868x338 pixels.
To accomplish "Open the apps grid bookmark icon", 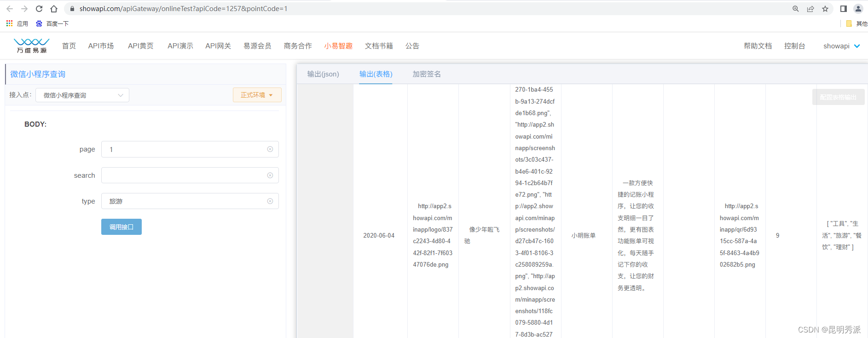I will [x=9, y=23].
